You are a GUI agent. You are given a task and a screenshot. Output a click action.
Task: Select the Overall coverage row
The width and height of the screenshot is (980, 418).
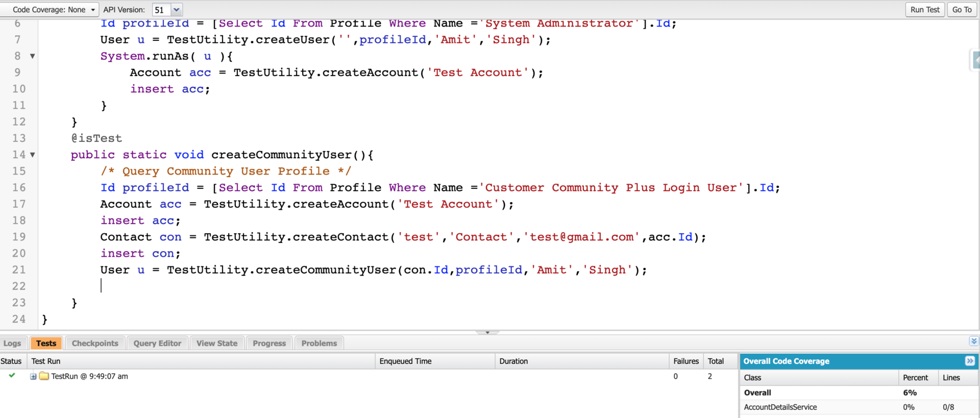(x=859, y=392)
